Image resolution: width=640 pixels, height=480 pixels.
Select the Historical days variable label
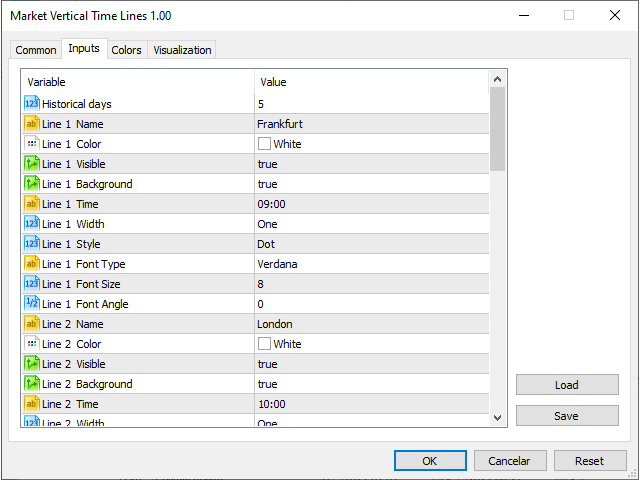[x=77, y=104]
